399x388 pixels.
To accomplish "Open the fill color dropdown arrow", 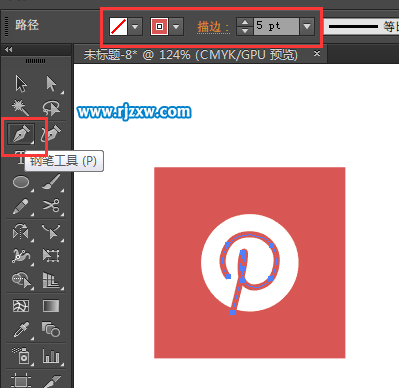I will (x=135, y=26).
